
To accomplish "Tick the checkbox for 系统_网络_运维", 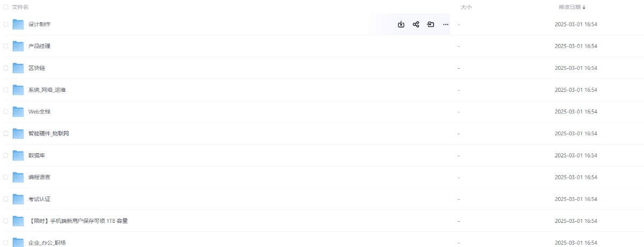I will [6, 90].
